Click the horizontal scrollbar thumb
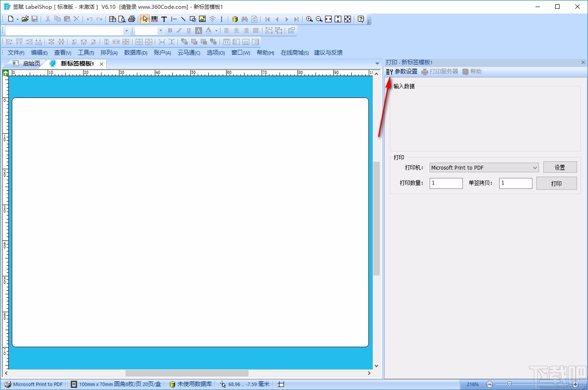This screenshot has width=588, height=390. coord(187,373)
